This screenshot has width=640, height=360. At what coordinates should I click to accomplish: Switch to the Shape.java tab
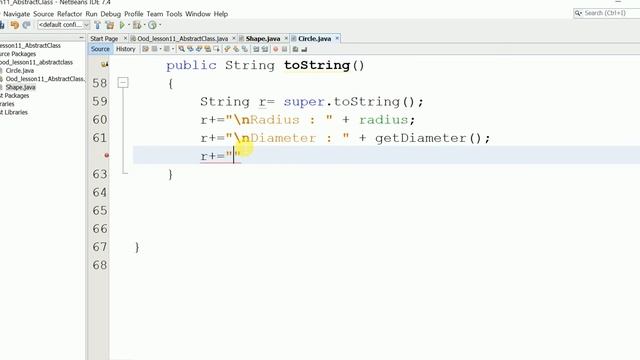click(x=263, y=38)
